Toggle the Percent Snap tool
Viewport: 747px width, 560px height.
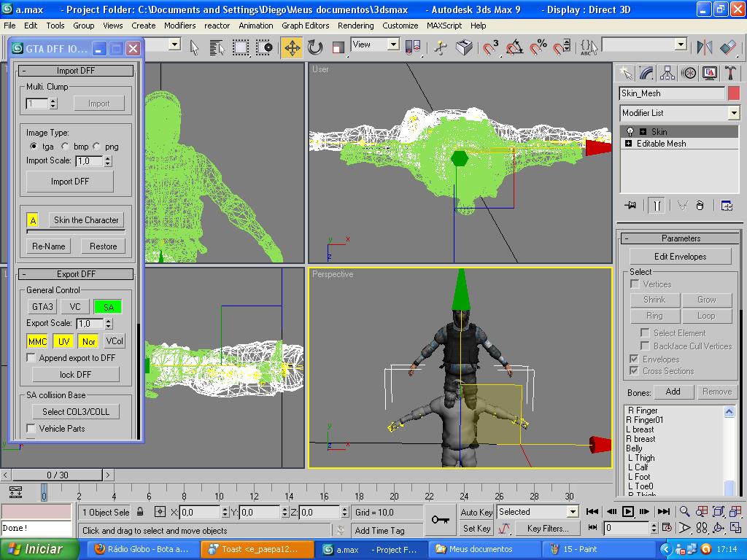(539, 47)
